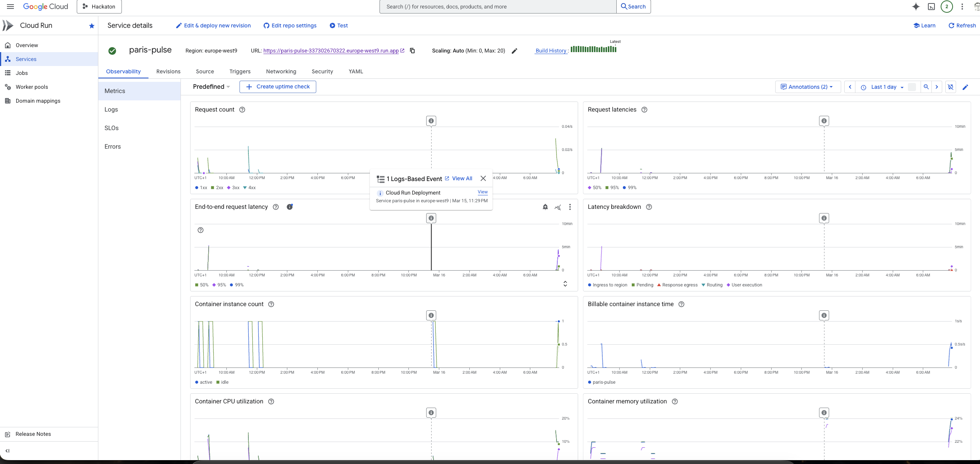The image size is (980, 464).
Task: Edit scaling settings pencil icon
Action: 514,51
